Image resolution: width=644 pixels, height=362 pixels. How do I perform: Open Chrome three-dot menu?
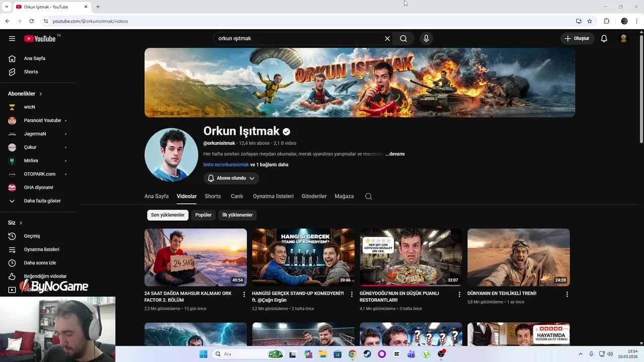pos(637,21)
